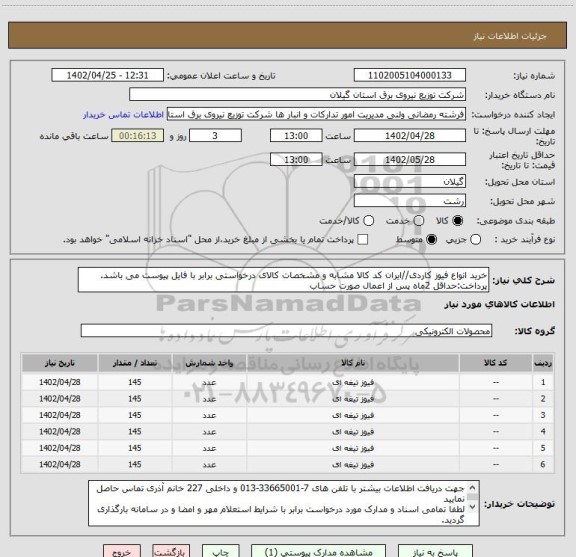Viewport: 576px width, 557px height.
Task: Click date 1402/04/28 in row 4
Action: point(60,431)
